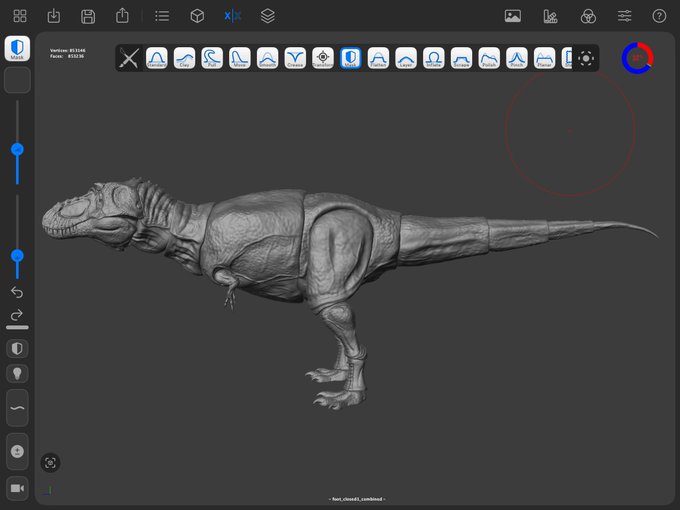Select the Pull brush

(212, 58)
